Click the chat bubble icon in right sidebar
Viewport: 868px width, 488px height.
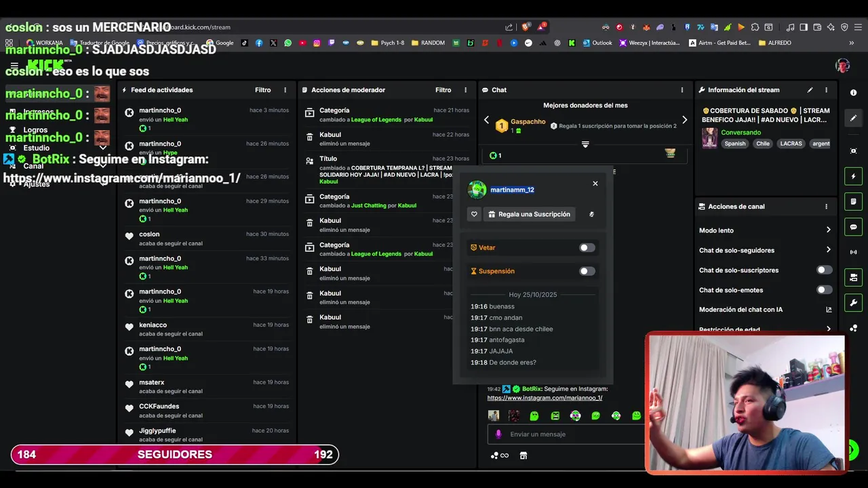pos(854,227)
